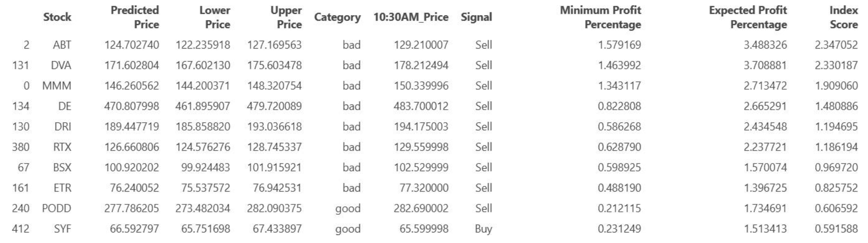Select the Index Score column header
This screenshot has width=868, height=243.
pos(843,17)
